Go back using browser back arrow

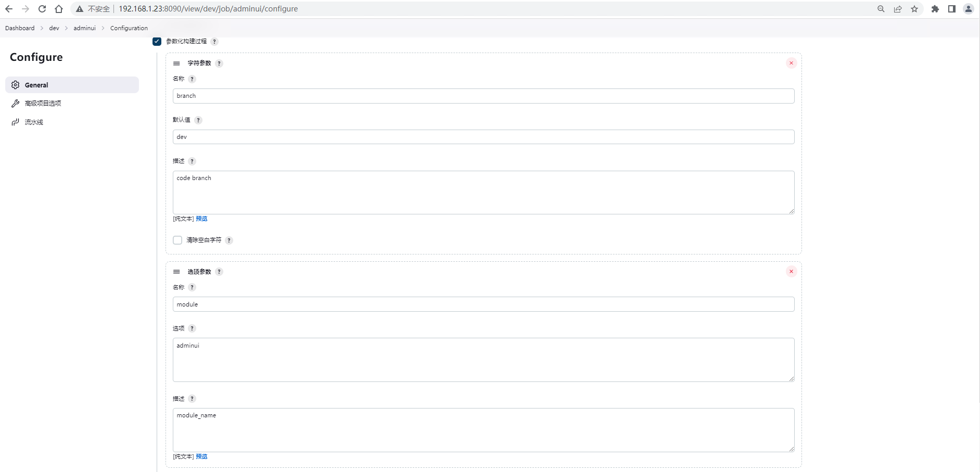pyautogui.click(x=9, y=9)
